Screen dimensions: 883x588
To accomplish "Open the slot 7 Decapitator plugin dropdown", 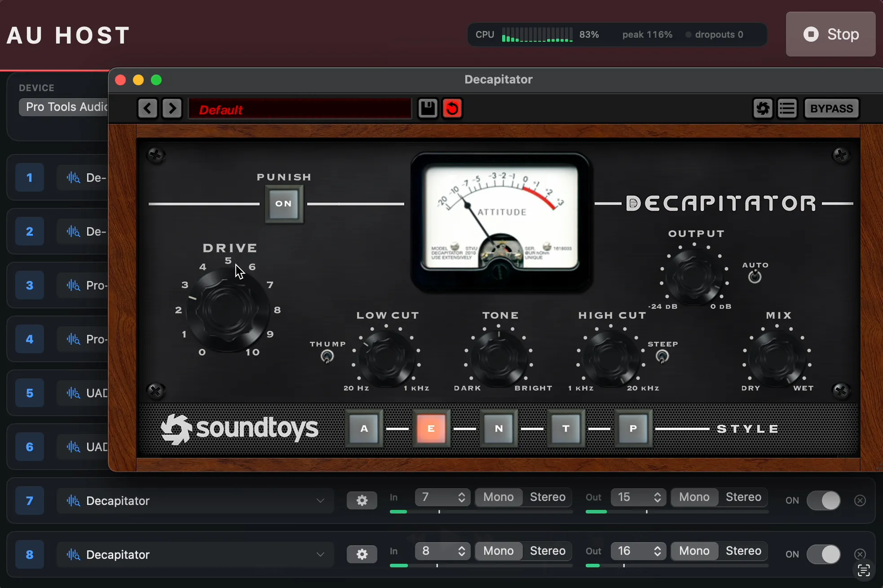I will (195, 500).
